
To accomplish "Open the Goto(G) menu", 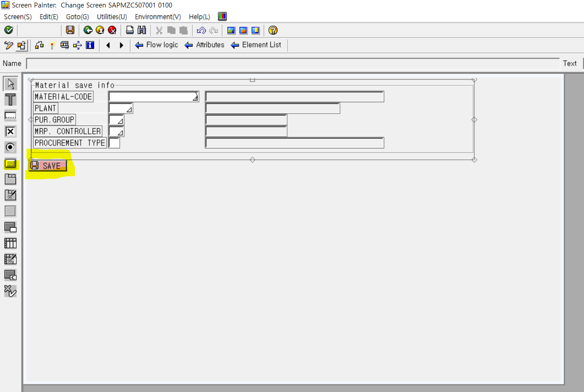I will click(x=78, y=17).
